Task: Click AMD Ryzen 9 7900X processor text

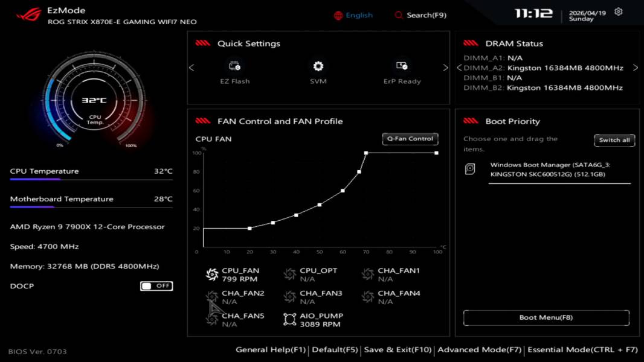Action: 87,227
